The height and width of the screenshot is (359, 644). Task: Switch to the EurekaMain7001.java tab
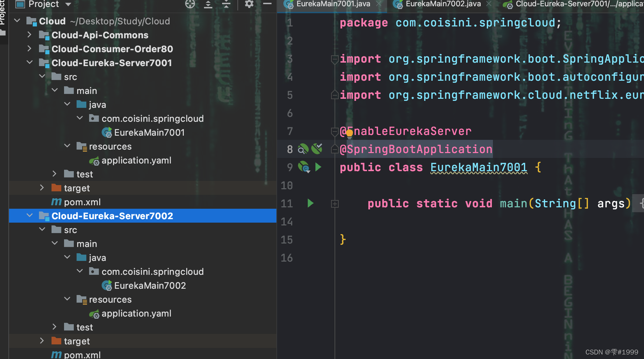pyautogui.click(x=333, y=4)
